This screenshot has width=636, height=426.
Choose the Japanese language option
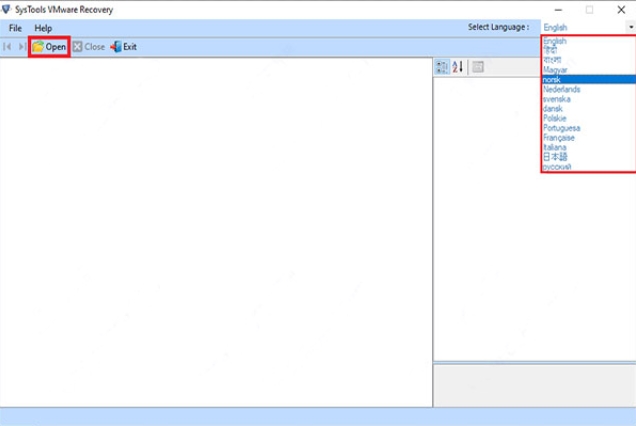click(x=589, y=157)
